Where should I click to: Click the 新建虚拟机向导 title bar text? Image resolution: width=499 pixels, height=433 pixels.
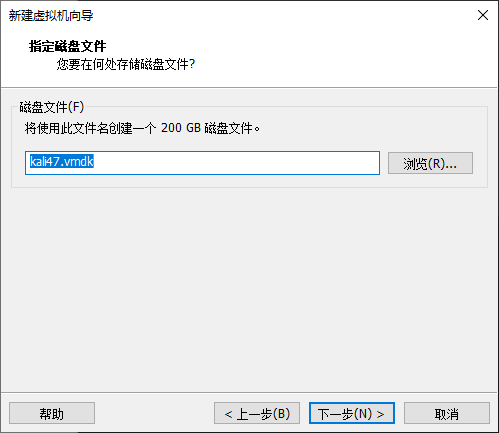click(x=51, y=15)
